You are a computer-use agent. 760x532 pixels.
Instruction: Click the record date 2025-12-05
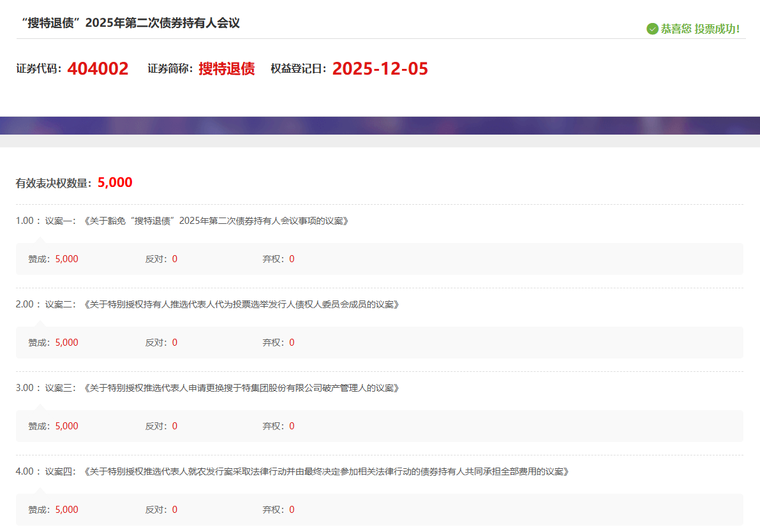tap(380, 68)
